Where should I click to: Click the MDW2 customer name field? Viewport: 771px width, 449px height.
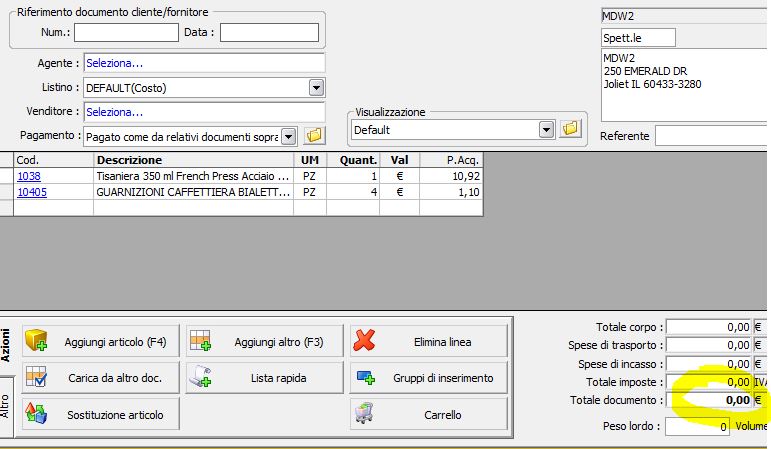(x=683, y=16)
